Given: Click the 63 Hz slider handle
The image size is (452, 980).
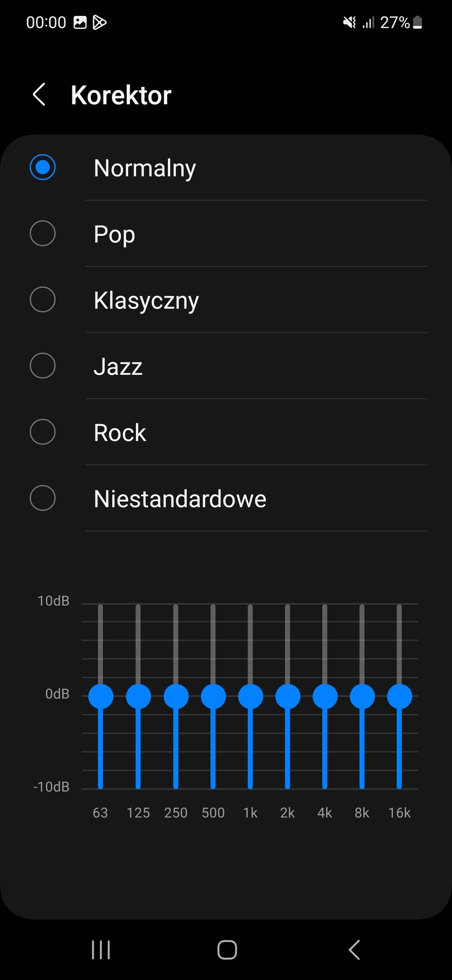Looking at the screenshot, I should pos(101,696).
